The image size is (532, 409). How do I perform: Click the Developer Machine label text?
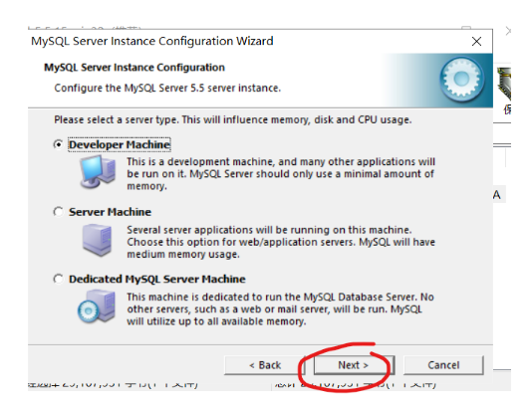120,144
